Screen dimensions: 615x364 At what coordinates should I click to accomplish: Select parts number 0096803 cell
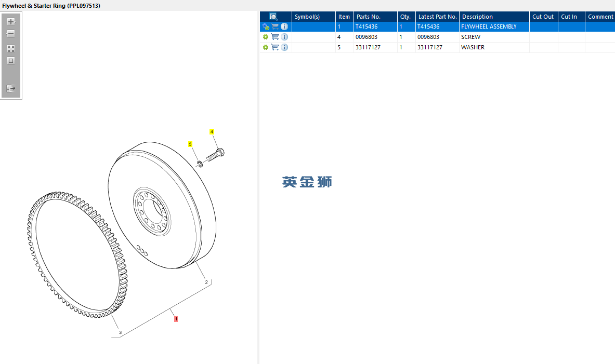pos(375,37)
